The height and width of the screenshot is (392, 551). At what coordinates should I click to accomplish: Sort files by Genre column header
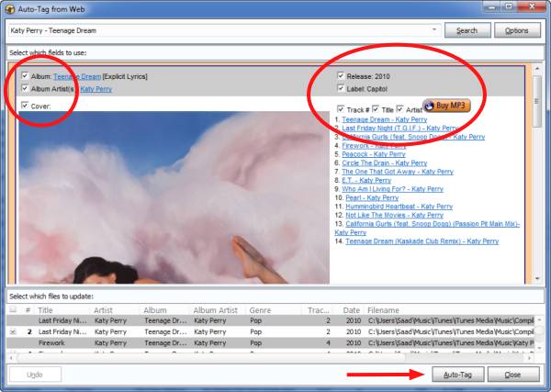260,310
